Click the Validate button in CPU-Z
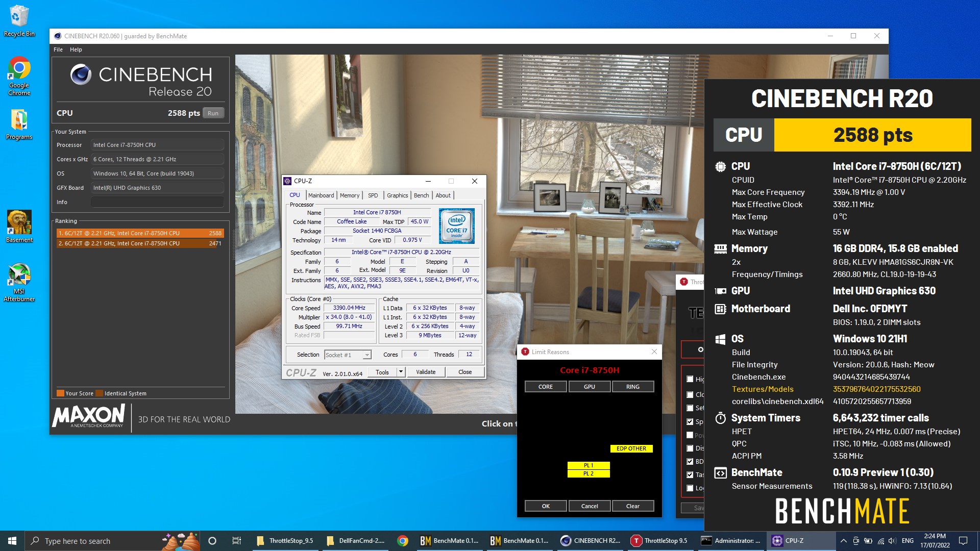The width and height of the screenshot is (980, 551). (x=426, y=372)
